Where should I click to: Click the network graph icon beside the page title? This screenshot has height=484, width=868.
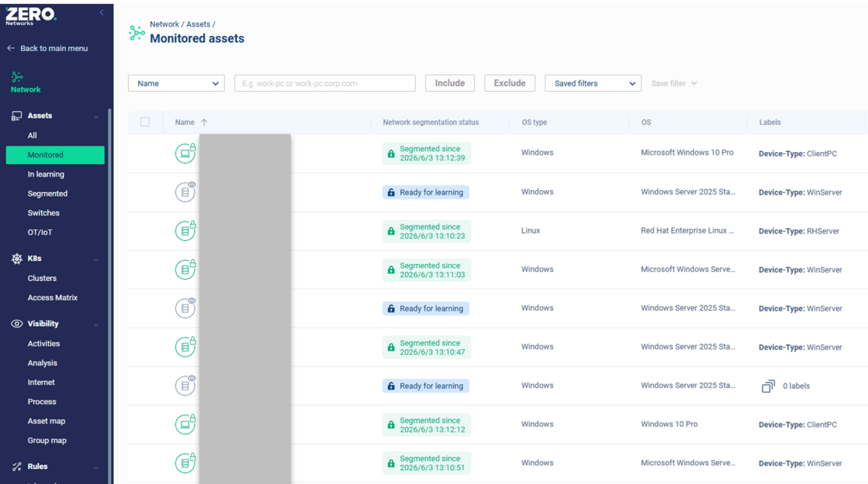[137, 33]
